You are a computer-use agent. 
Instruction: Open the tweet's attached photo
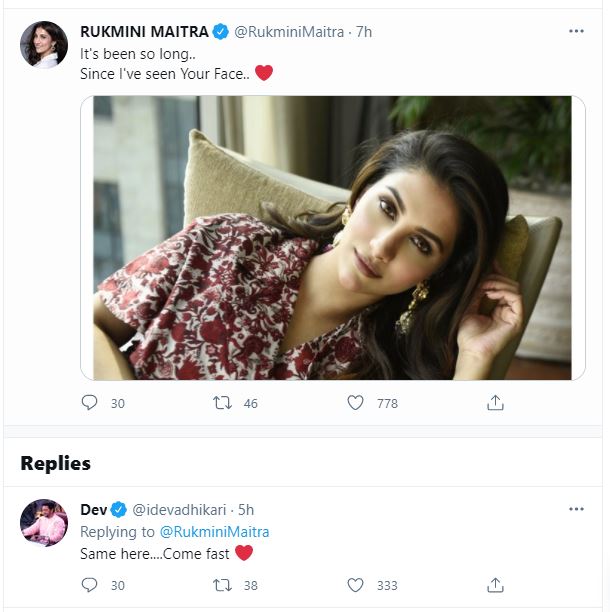coord(333,237)
